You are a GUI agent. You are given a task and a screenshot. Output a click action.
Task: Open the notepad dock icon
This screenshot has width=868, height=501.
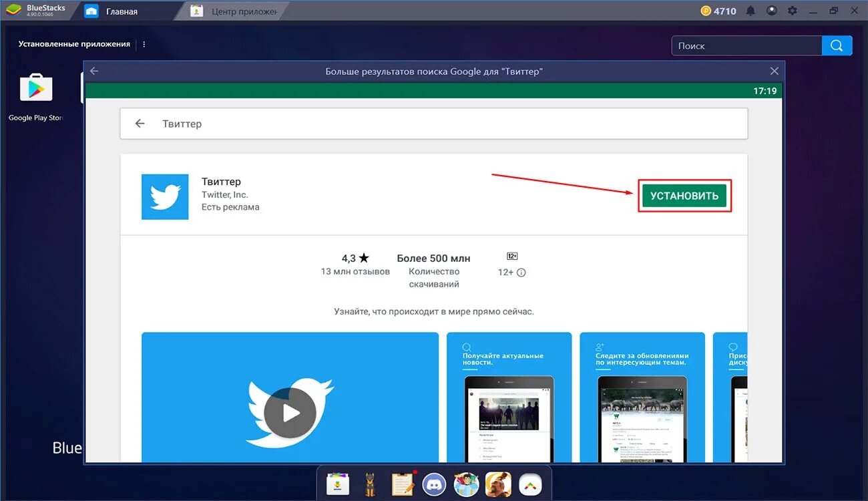(x=403, y=484)
